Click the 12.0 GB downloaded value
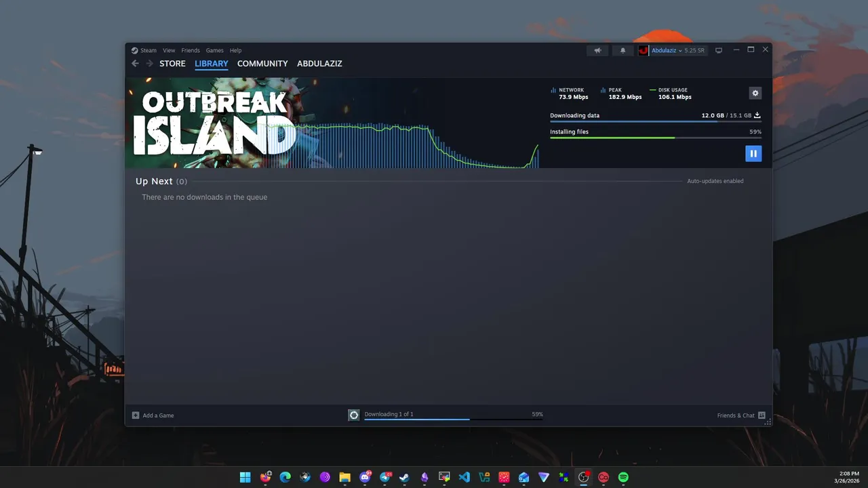This screenshot has height=488, width=868. pyautogui.click(x=713, y=115)
